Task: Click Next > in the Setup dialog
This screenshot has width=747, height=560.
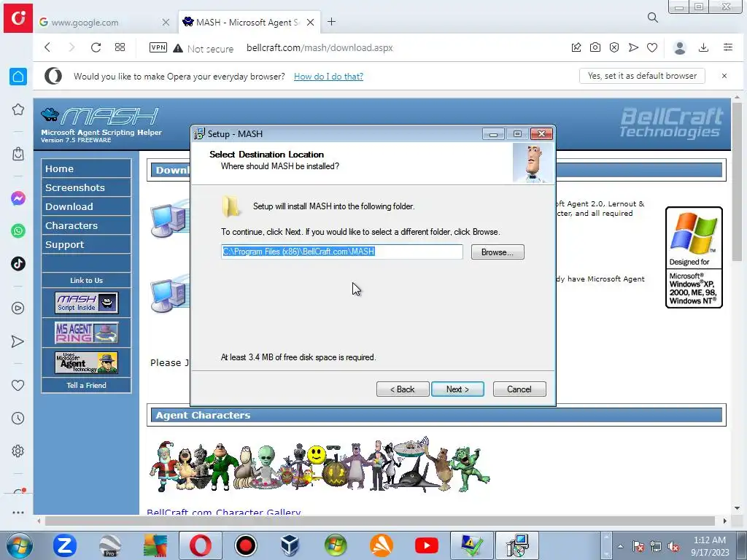Action: tap(457, 389)
